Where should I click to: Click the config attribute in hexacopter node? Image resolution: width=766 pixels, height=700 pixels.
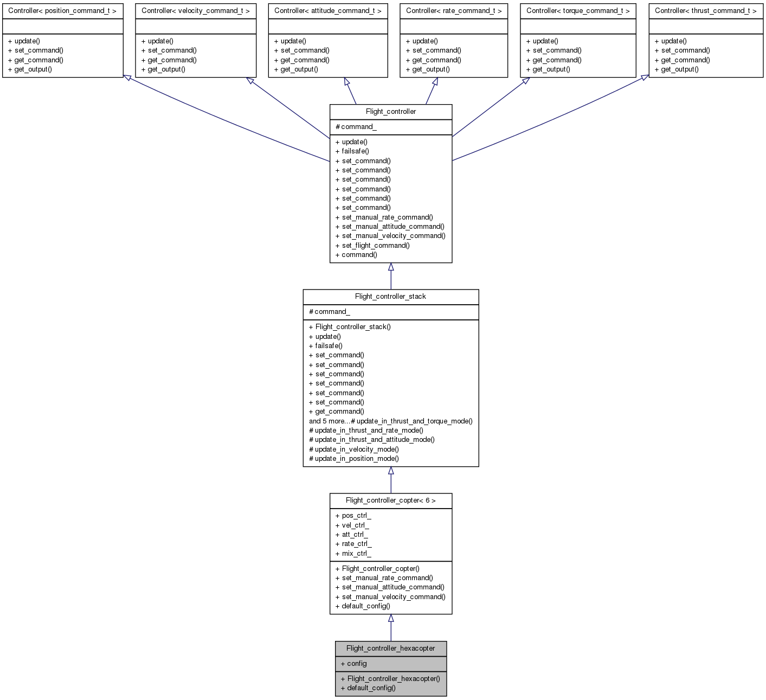point(354,664)
